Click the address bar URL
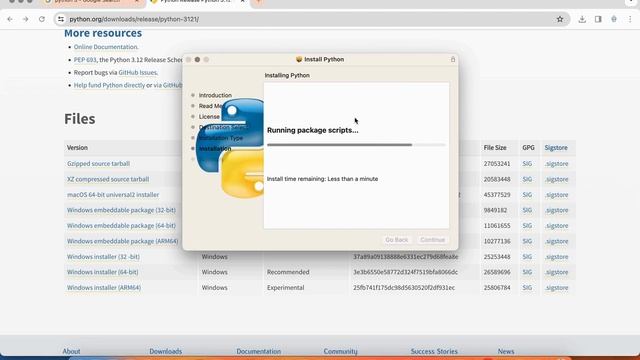This screenshot has height=360, width=640. 134,19
